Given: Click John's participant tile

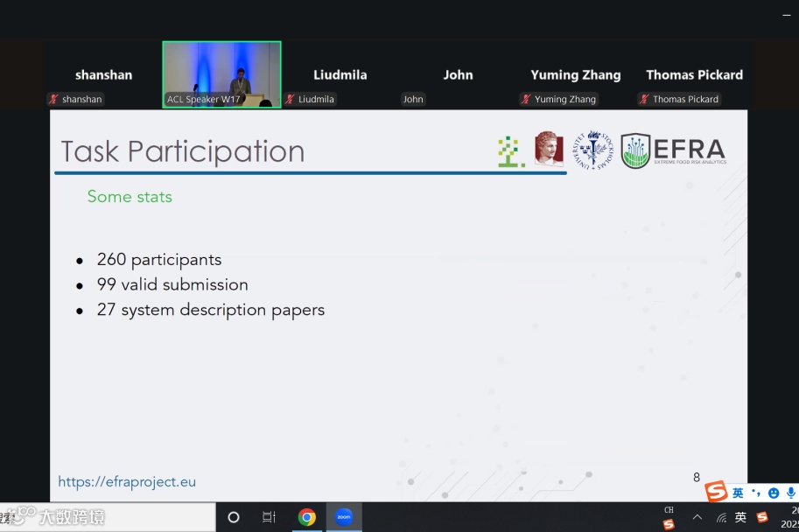Looking at the screenshot, I should click(458, 74).
